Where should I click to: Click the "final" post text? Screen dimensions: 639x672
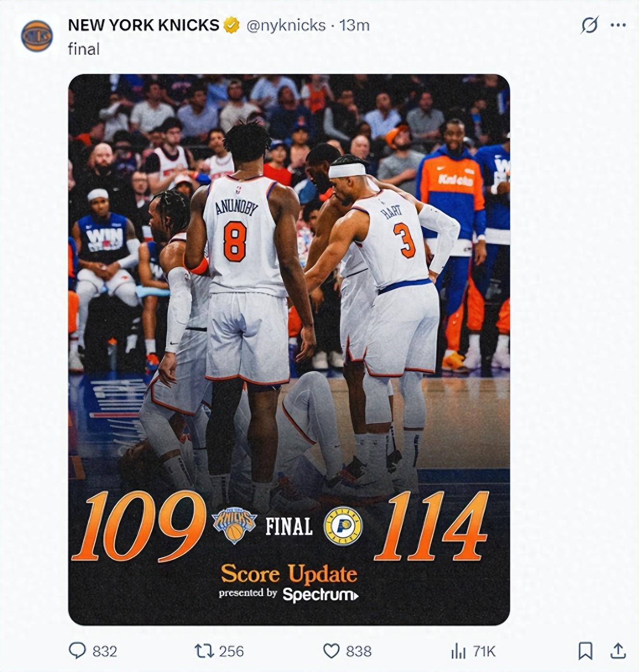tap(84, 49)
